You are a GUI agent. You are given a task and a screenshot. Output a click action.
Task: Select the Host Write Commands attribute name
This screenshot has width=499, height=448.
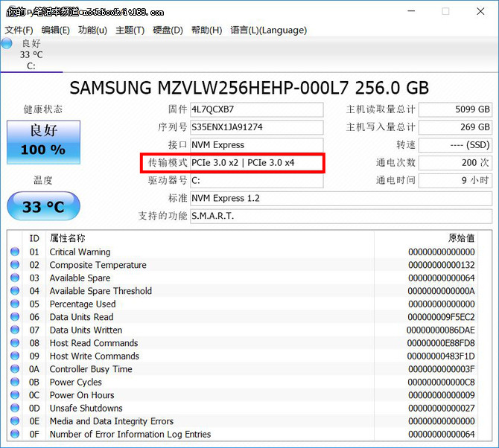pyautogui.click(x=94, y=356)
